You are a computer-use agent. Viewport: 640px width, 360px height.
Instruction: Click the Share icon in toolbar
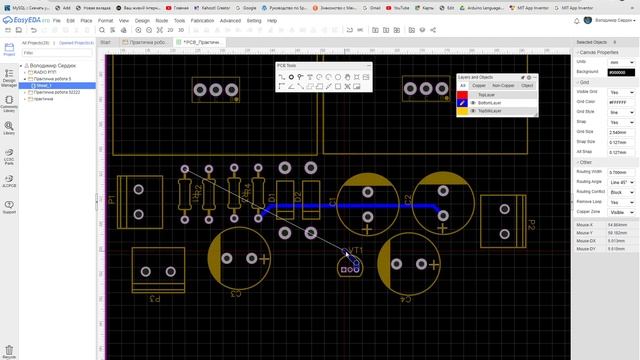pyautogui.click(x=433, y=30)
